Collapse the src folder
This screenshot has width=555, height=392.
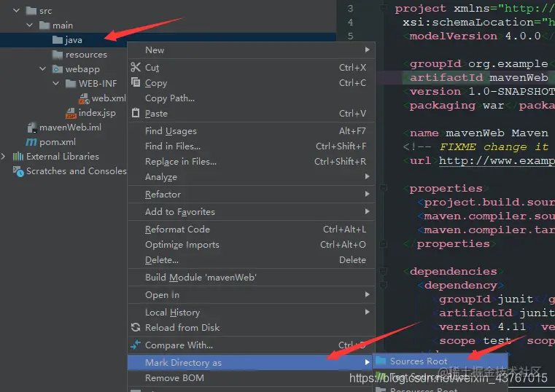pyautogui.click(x=16, y=11)
